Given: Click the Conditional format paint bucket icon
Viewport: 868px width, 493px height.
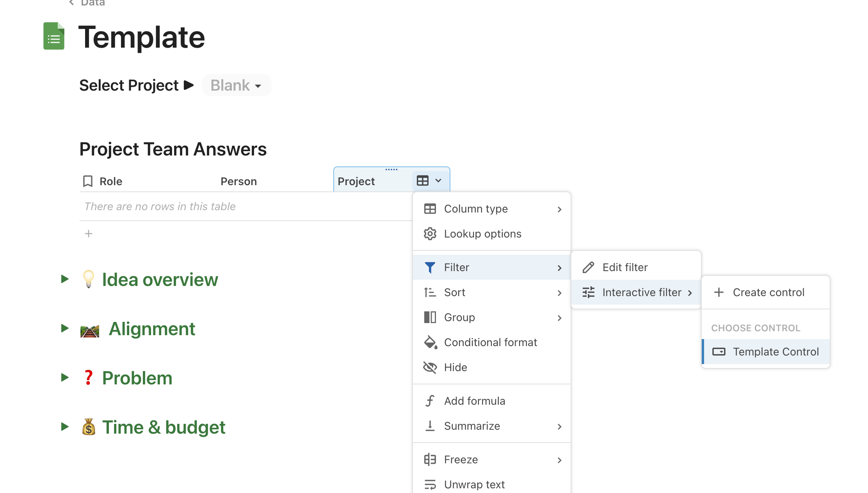Looking at the screenshot, I should pyautogui.click(x=430, y=343).
